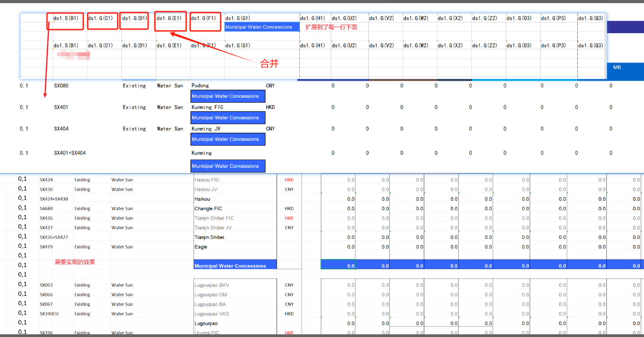
Task: Click Water San in the SA680 row
Action: pyautogui.click(x=122, y=208)
